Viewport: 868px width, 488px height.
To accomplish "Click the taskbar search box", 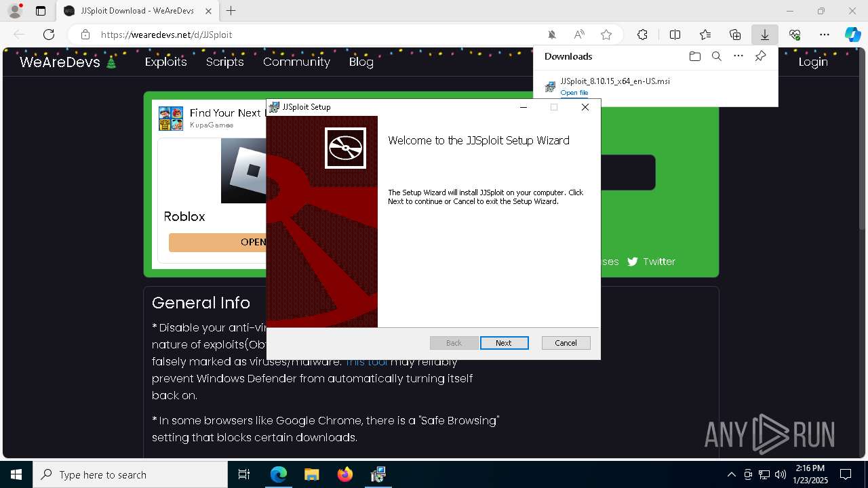I will click(x=130, y=474).
